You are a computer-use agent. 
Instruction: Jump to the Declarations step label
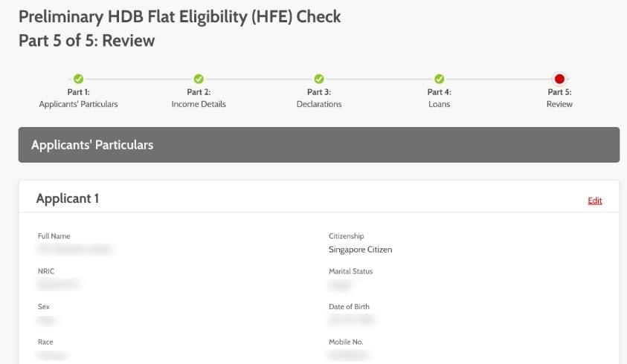coord(319,104)
